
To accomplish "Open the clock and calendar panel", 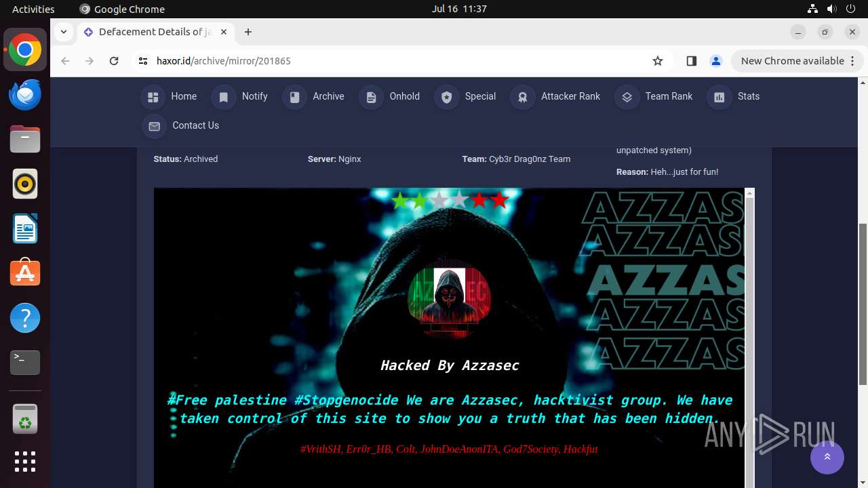I will (x=459, y=9).
